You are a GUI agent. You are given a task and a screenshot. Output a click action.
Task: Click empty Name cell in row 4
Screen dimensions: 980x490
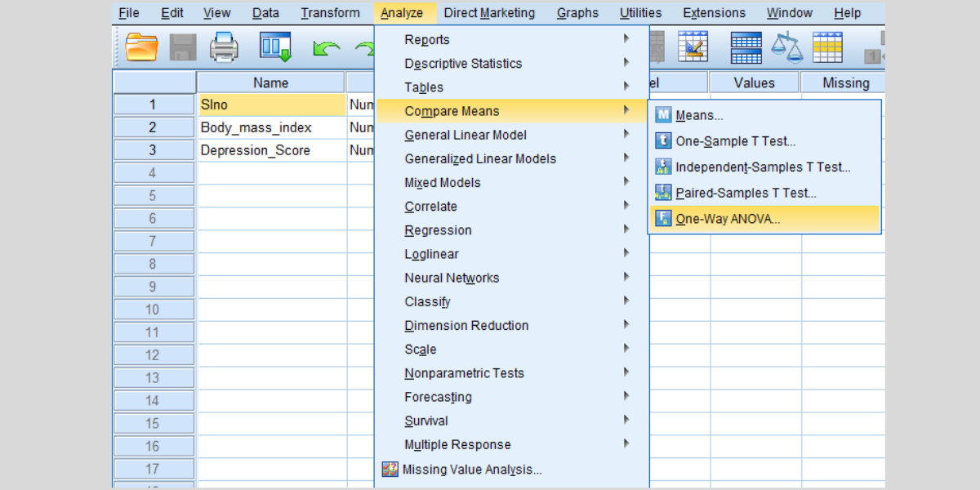pos(271,173)
